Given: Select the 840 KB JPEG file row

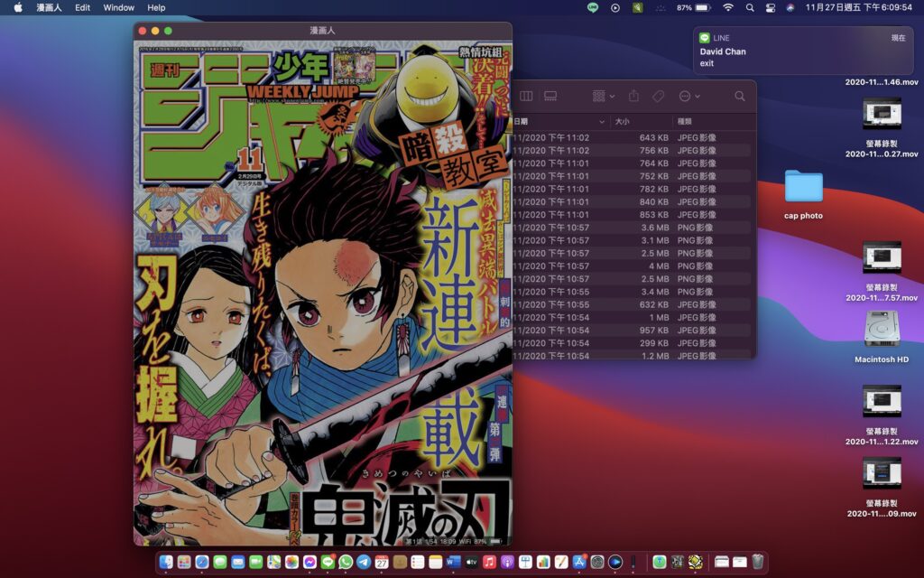Looking at the screenshot, I should pyautogui.click(x=633, y=201).
